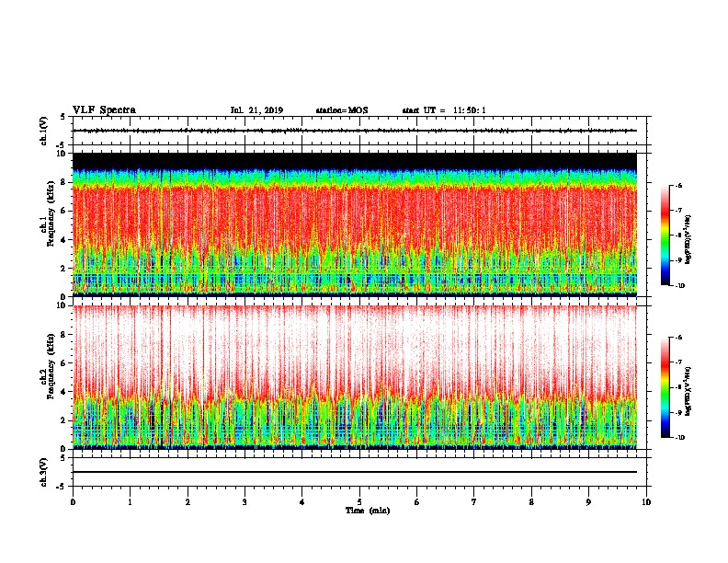Click the ch.1 color scale bar
The image size is (728, 563).
tap(665, 236)
